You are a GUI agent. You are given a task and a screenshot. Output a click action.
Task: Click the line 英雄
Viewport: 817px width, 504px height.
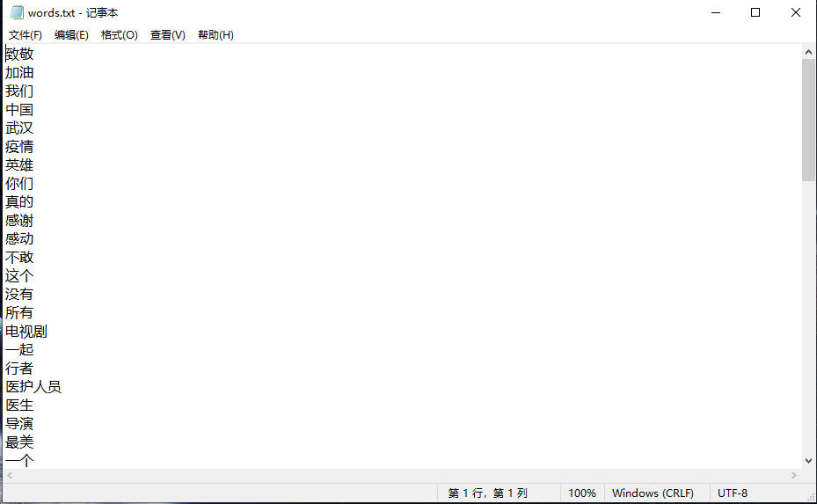coord(19,165)
